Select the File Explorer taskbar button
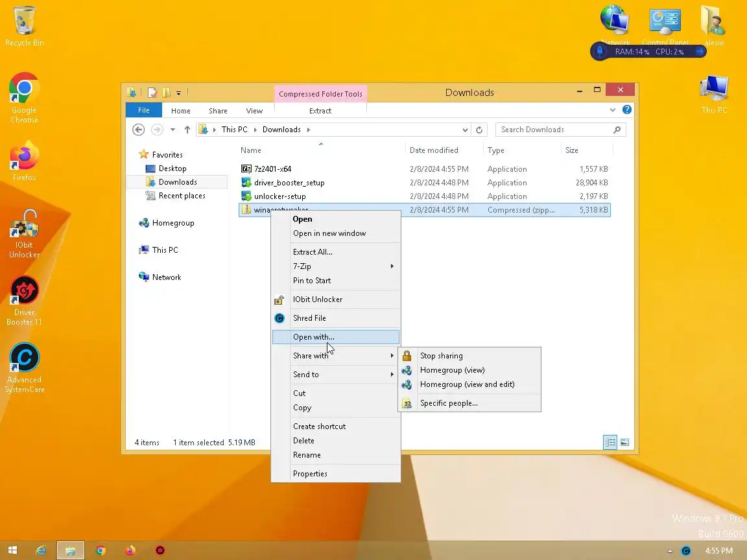Viewport: 747px width, 560px height. [71, 550]
